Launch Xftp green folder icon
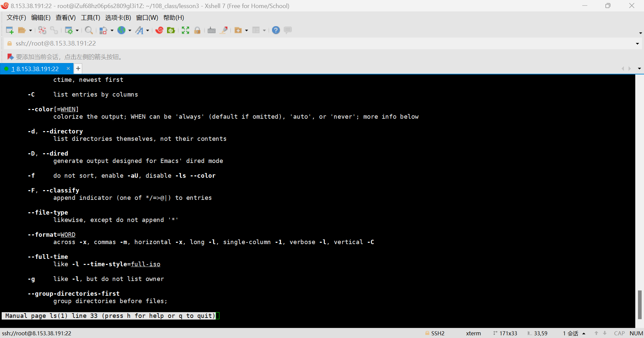Image resolution: width=644 pixels, height=338 pixels. tap(171, 31)
